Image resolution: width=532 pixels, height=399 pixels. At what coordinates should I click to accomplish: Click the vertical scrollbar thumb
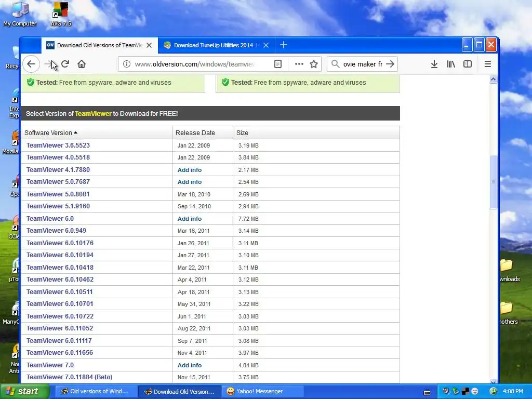tap(494, 182)
